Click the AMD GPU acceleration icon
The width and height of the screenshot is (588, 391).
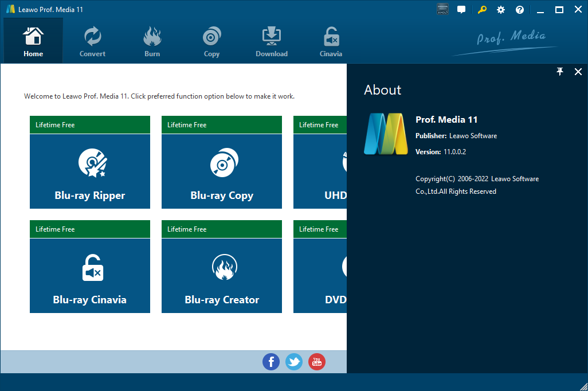pyautogui.click(x=442, y=9)
